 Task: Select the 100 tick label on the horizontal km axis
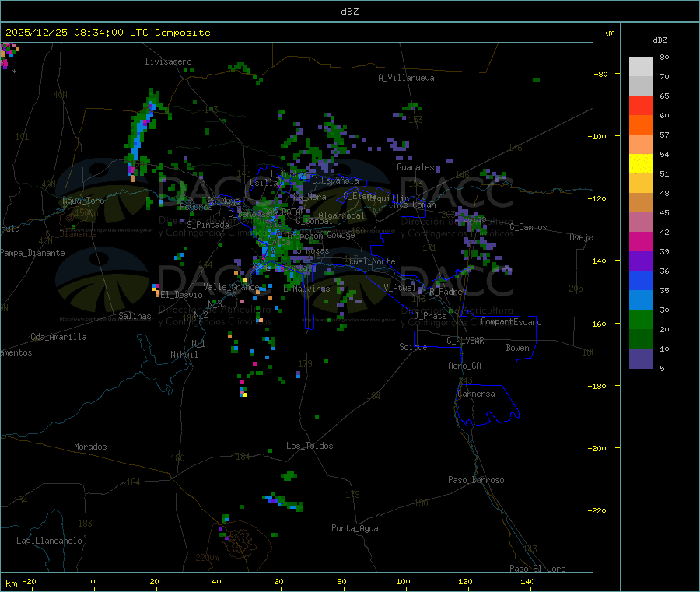click(403, 581)
